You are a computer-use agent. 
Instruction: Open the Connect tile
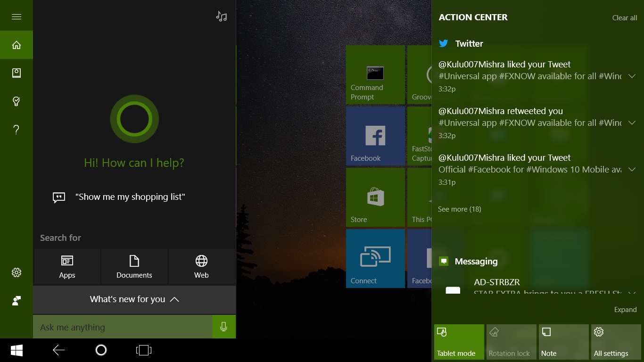(376, 258)
